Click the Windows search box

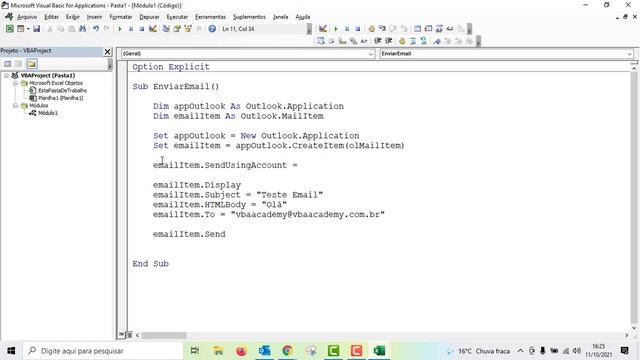pos(102,351)
